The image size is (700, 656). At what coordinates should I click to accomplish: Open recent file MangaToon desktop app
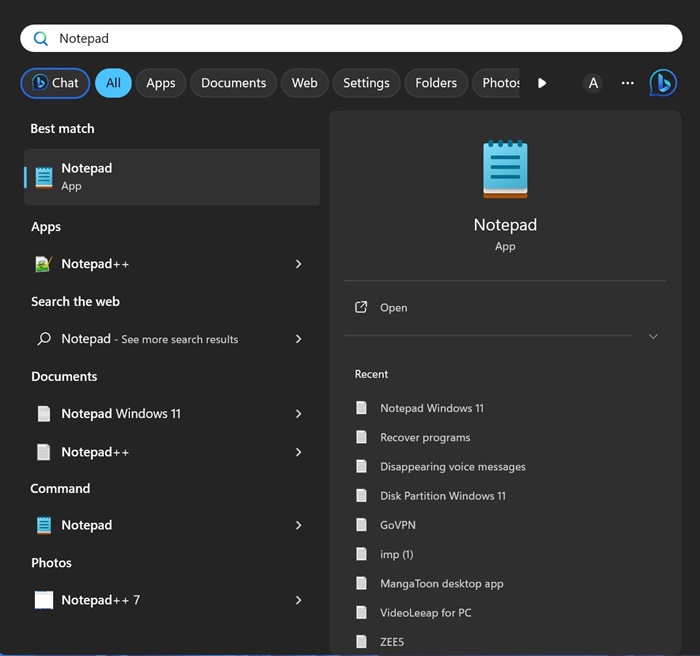pyautogui.click(x=441, y=584)
